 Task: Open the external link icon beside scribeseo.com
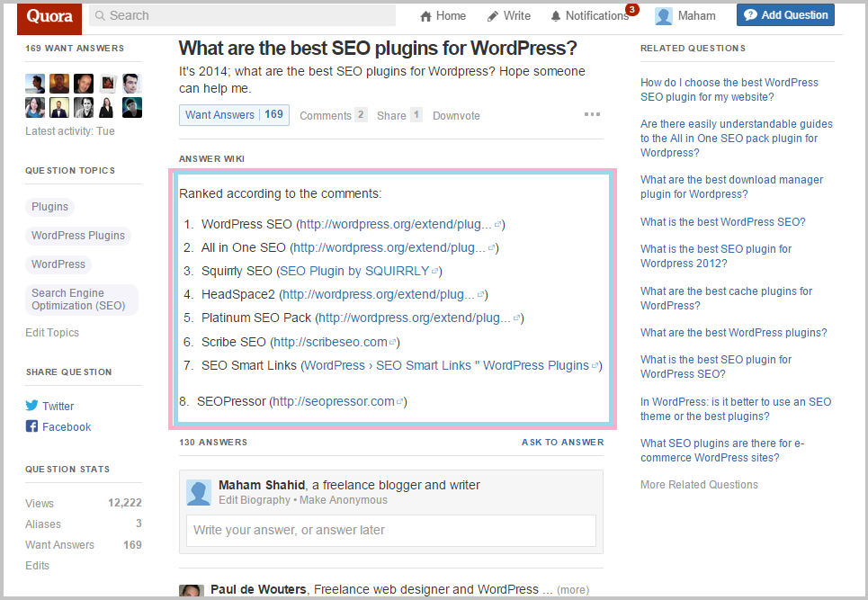click(x=391, y=342)
